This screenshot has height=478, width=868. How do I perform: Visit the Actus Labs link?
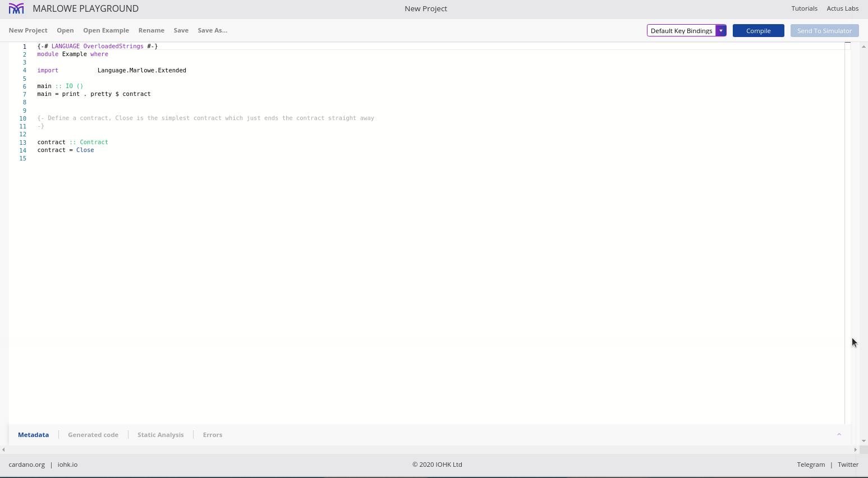pyautogui.click(x=842, y=8)
